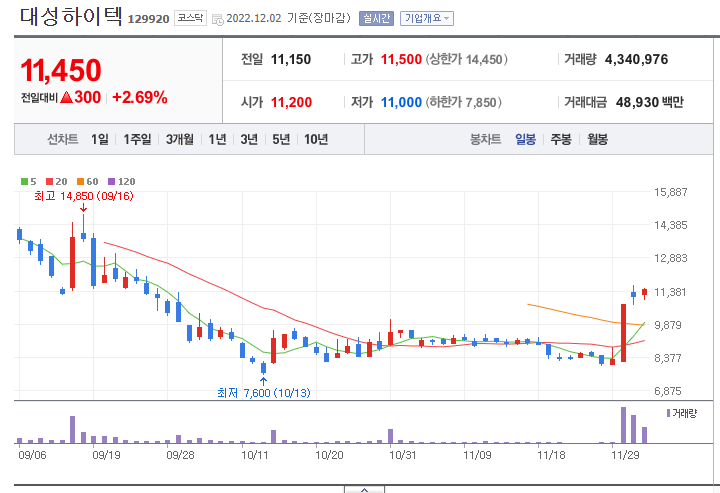
Task: Click the 대성하이텍 stock name title
Action: pyautogui.click(x=71, y=17)
